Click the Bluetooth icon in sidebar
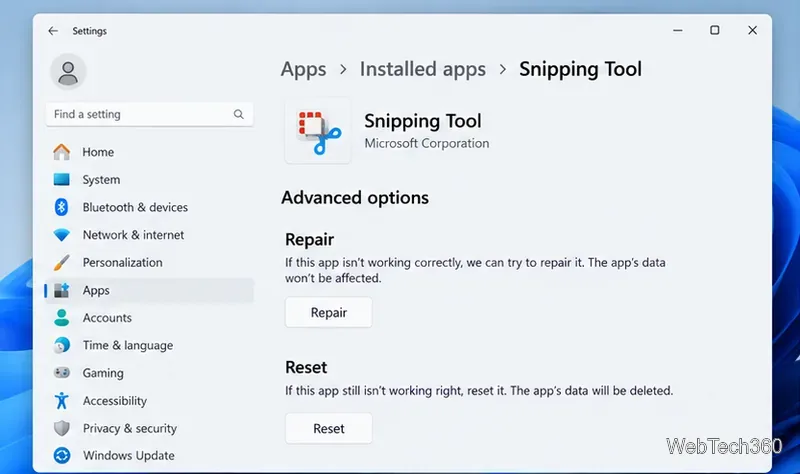800x474 pixels. tap(62, 207)
